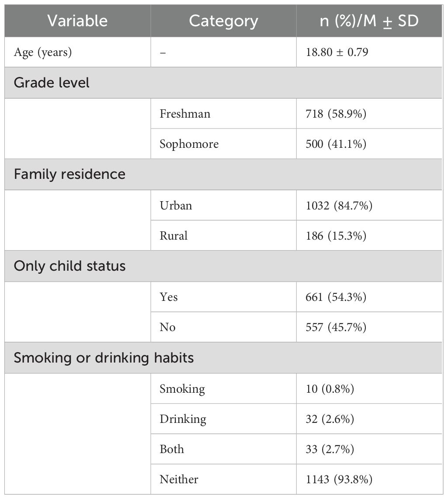Click the Drinking count 32 (2.6%)
The width and height of the screenshot is (448, 499).
pos(330,419)
